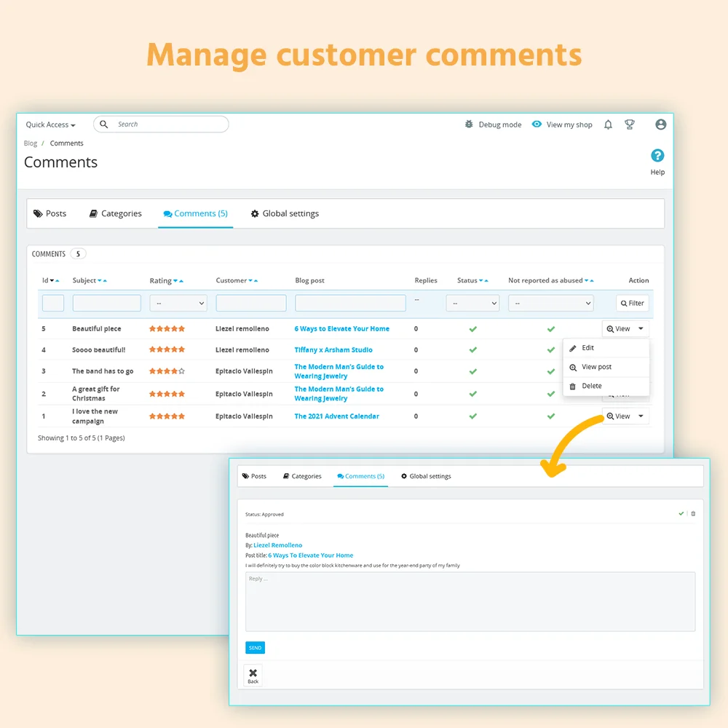
Task: Switch to the Global settings tab
Action: coord(285,213)
